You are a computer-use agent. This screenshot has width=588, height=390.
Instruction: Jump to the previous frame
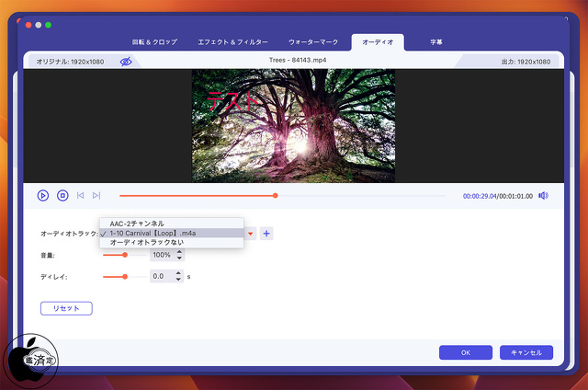pyautogui.click(x=80, y=196)
